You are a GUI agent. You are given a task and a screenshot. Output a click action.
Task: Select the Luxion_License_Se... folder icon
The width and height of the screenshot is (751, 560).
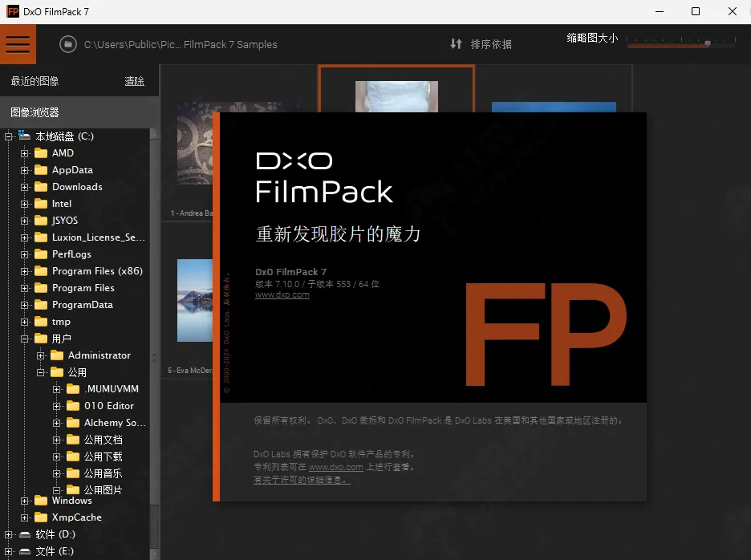coord(41,237)
